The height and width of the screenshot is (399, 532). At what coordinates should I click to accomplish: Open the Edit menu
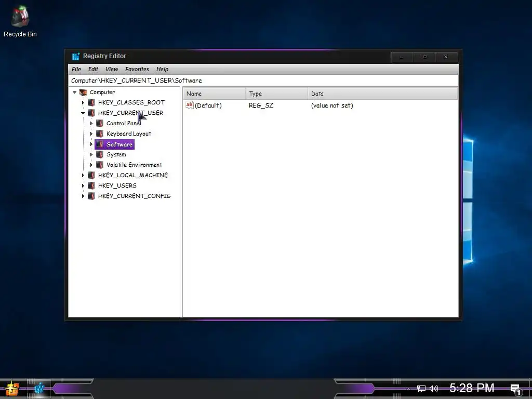(x=93, y=69)
